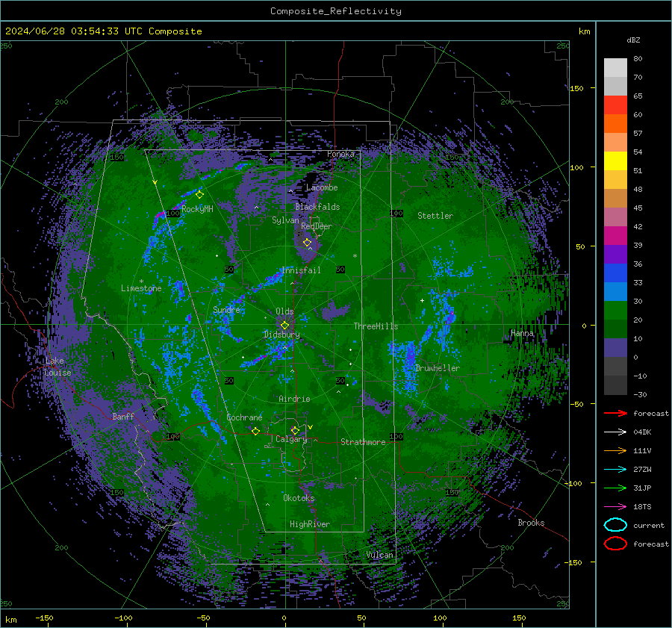Screen dimensions: 672x628
Task: Click the Innisfail city label
Action: tap(301, 270)
